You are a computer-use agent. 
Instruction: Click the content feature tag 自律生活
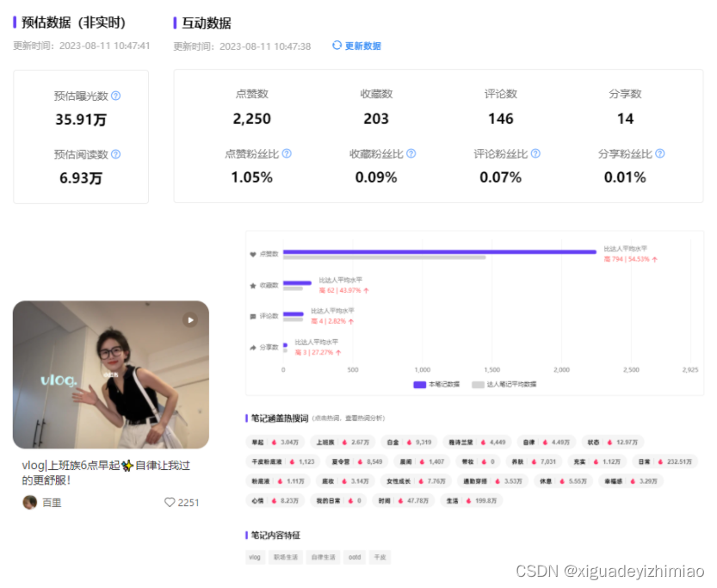[324, 557]
